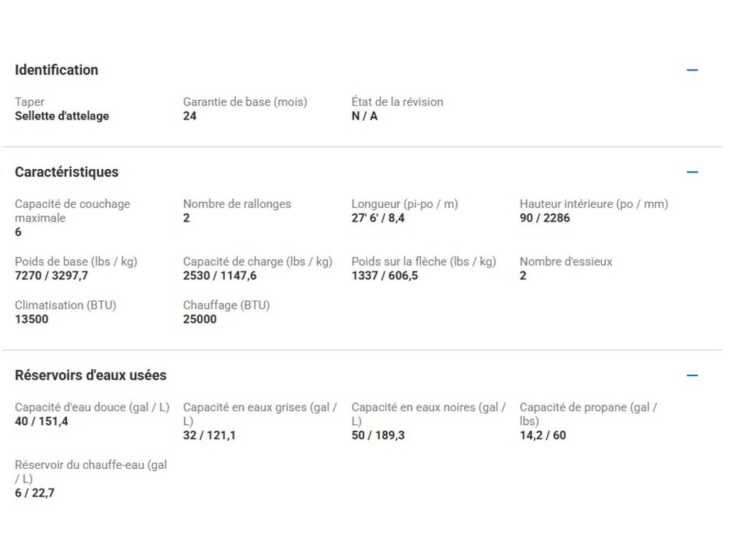Screen dimensions: 747x560
Task: Click the Poids sur la flèche label
Action: pyautogui.click(x=424, y=262)
